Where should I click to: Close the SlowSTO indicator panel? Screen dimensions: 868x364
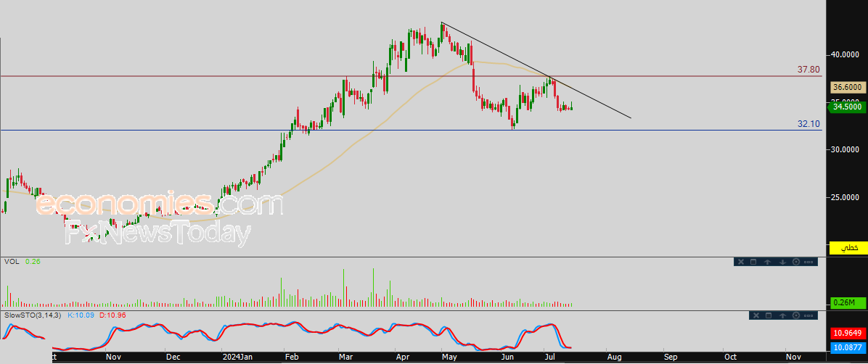(x=756, y=315)
